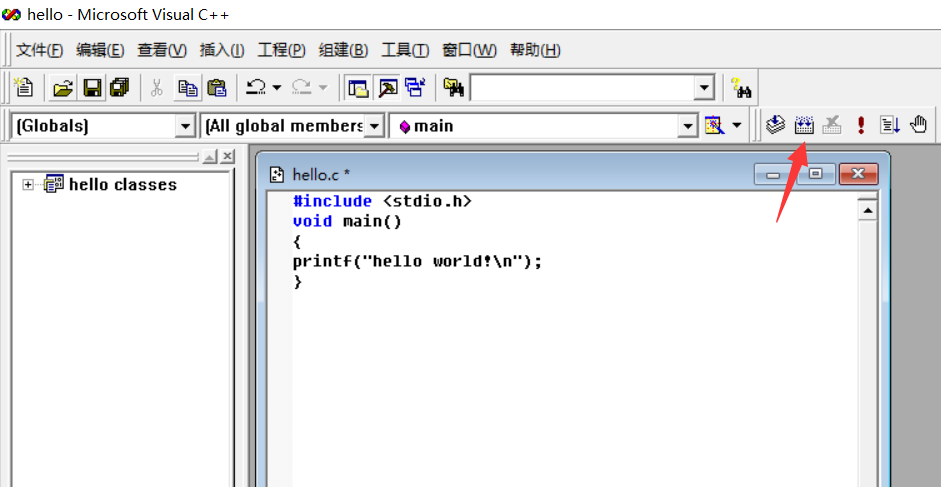The height and width of the screenshot is (487, 941).
Task: Open the 查看(V) menu
Action: point(162,50)
